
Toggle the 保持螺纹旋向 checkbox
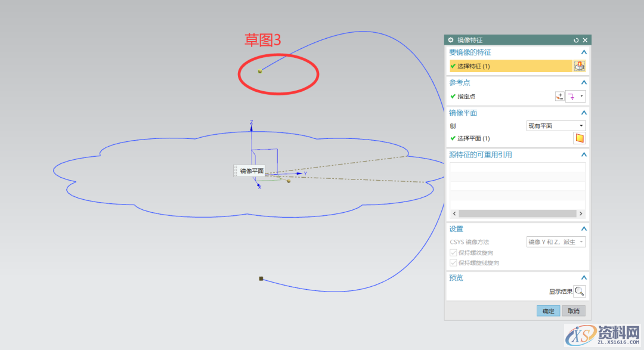453,252
